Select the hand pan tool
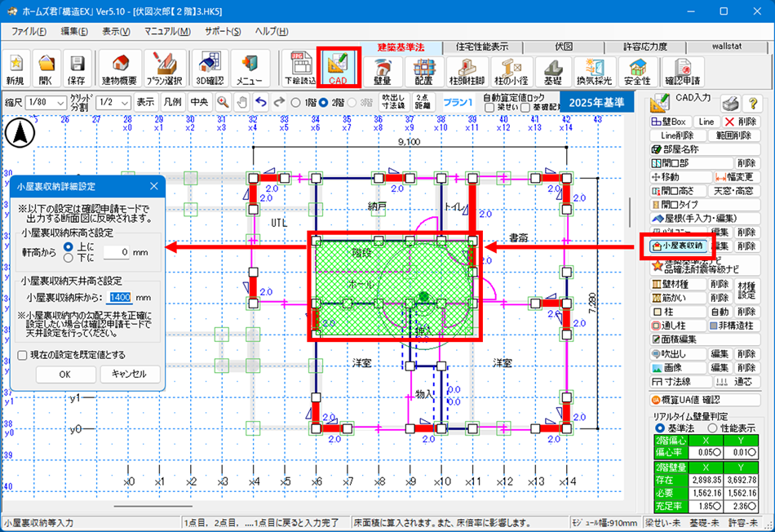This screenshot has width=775, height=532. 241,103
